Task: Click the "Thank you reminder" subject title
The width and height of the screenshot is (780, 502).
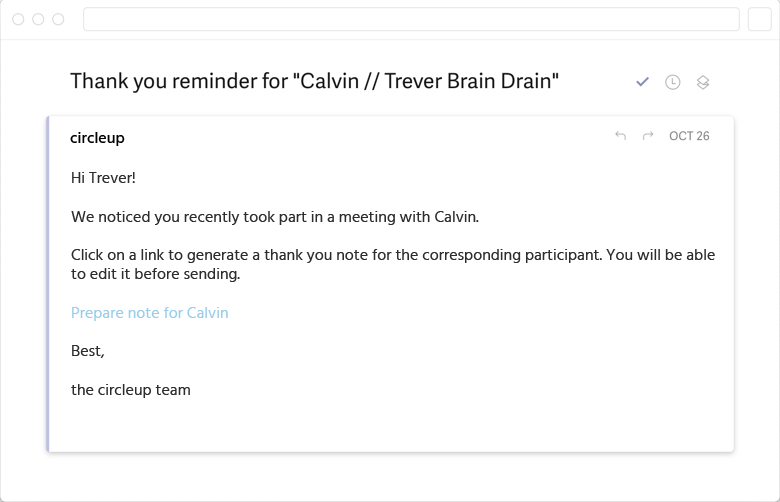Action: 314,81
